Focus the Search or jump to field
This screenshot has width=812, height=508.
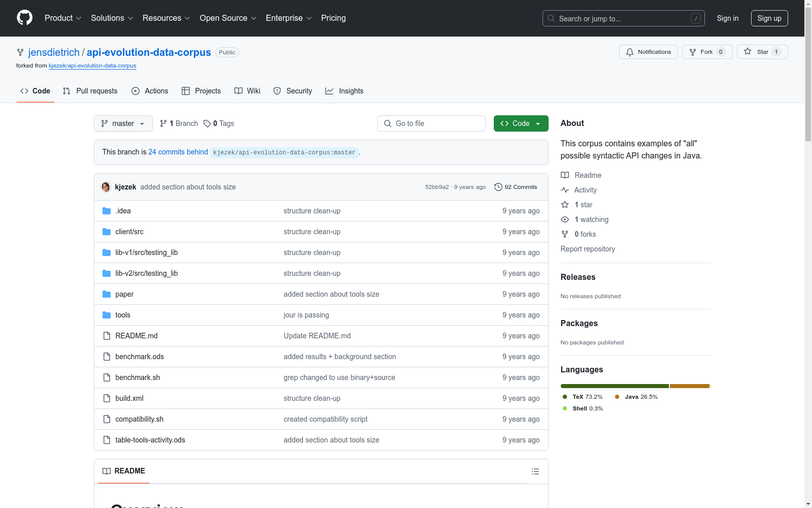(624, 18)
